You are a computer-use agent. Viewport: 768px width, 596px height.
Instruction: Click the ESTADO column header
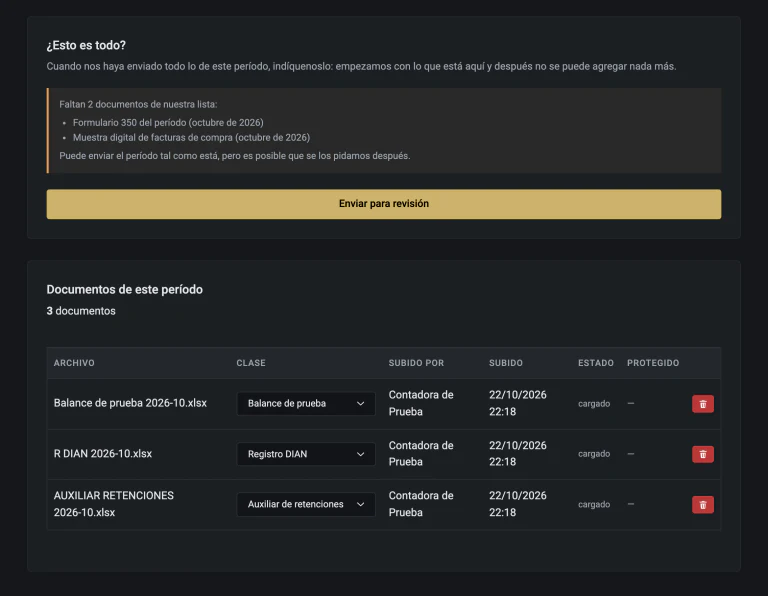click(x=596, y=363)
